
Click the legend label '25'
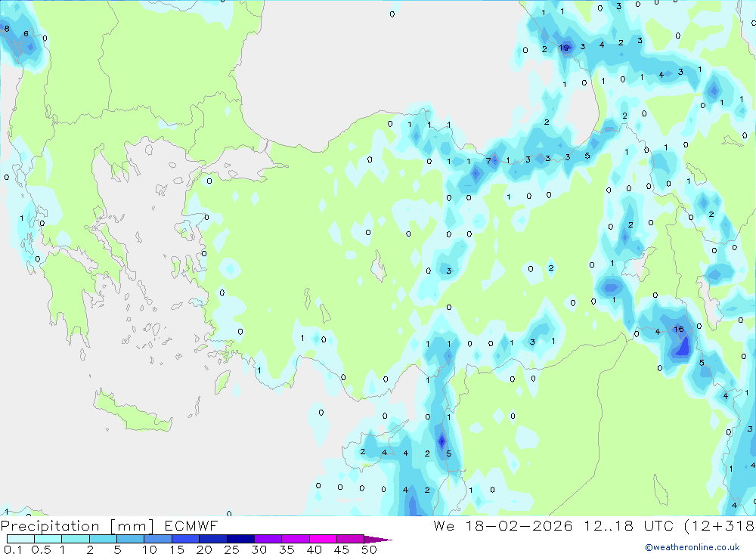(231, 549)
